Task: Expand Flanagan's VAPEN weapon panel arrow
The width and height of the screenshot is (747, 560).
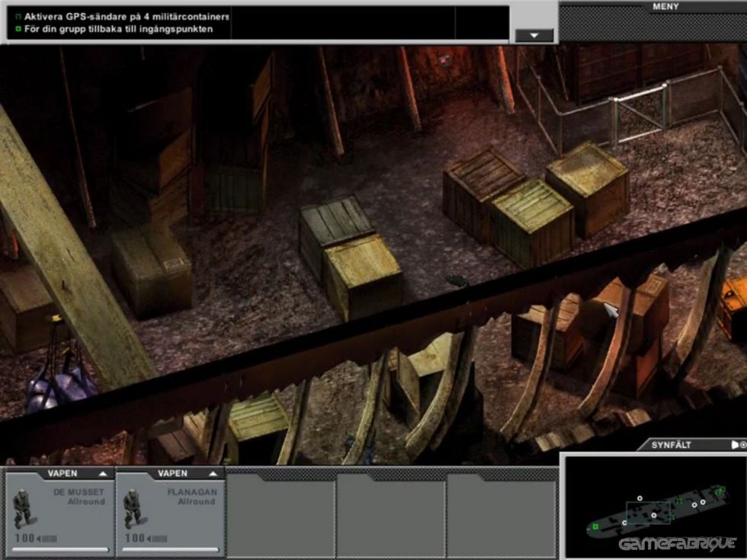Action: [x=213, y=474]
